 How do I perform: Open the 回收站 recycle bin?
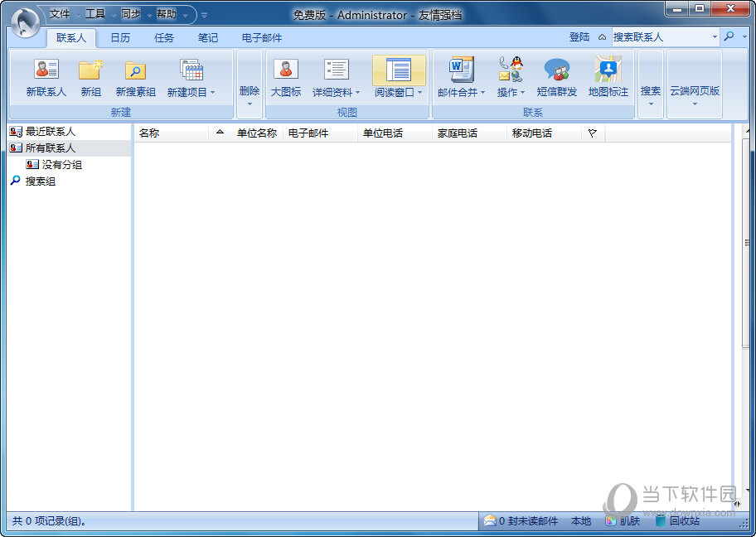(678, 520)
